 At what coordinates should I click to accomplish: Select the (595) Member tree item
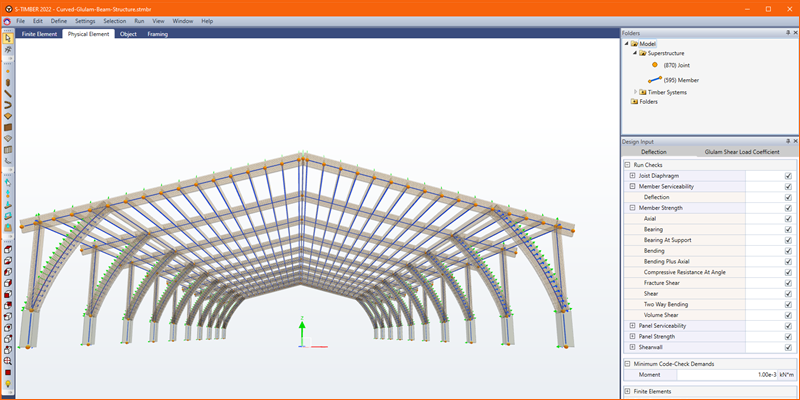point(680,79)
